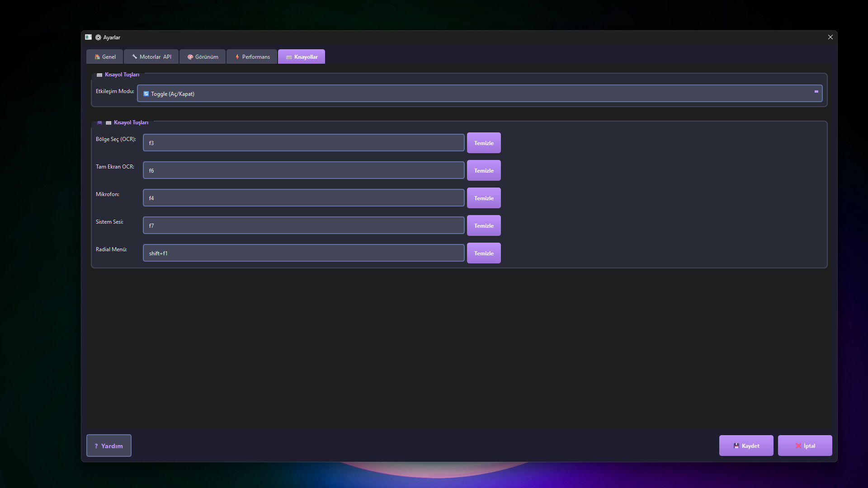Save settings with Kaydet button
This screenshot has height=488, width=868.
[746, 446]
